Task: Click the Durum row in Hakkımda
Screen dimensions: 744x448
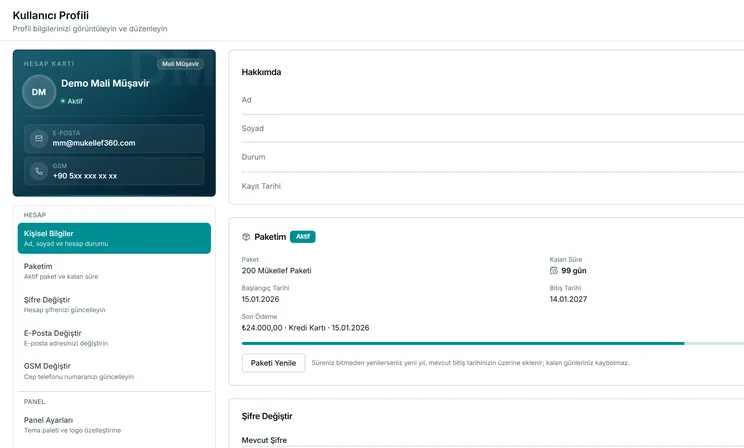Action: coord(493,157)
